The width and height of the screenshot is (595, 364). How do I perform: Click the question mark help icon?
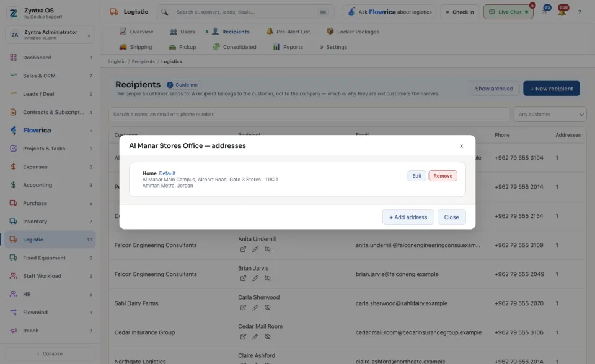click(580, 12)
